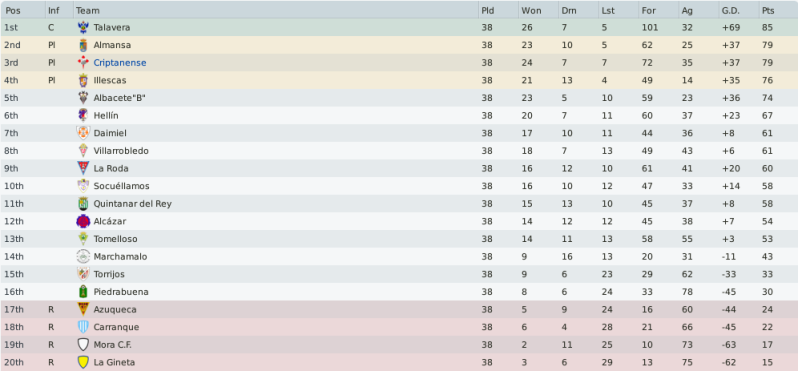This screenshot has width=798, height=371.
Task: Click the Illescas club badge
Action: tap(83, 80)
